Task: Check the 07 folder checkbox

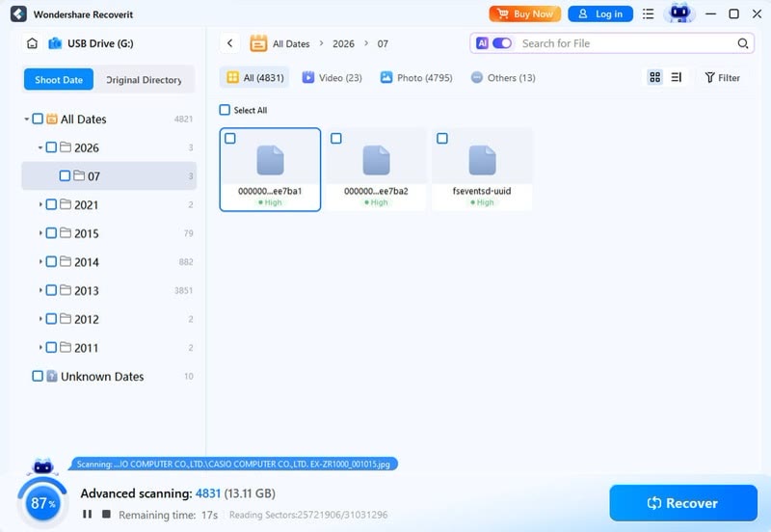Action: pyautogui.click(x=65, y=175)
